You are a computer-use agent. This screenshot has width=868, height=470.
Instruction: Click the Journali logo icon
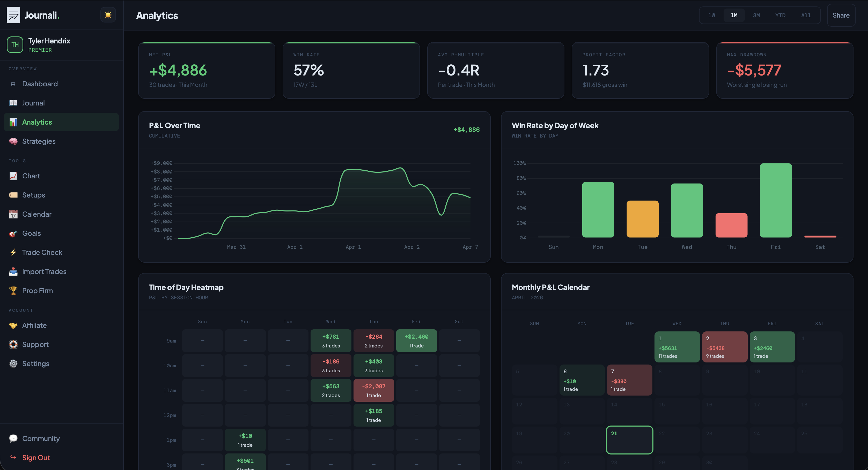tap(13, 15)
